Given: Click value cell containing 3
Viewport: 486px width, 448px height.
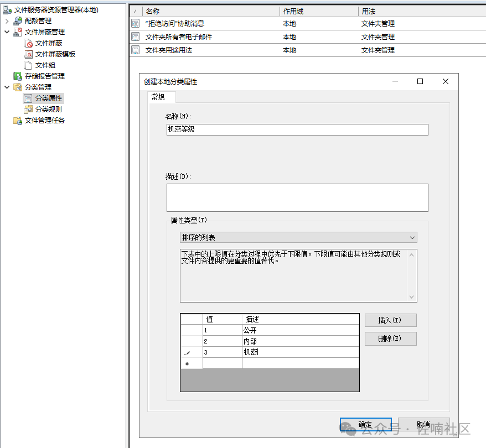Looking at the screenshot, I should (x=222, y=352).
